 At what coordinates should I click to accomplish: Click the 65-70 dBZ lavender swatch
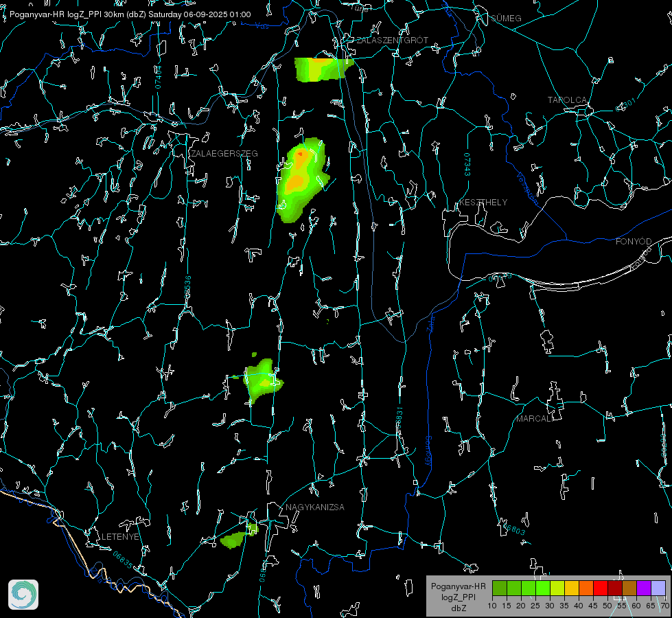pos(658,588)
